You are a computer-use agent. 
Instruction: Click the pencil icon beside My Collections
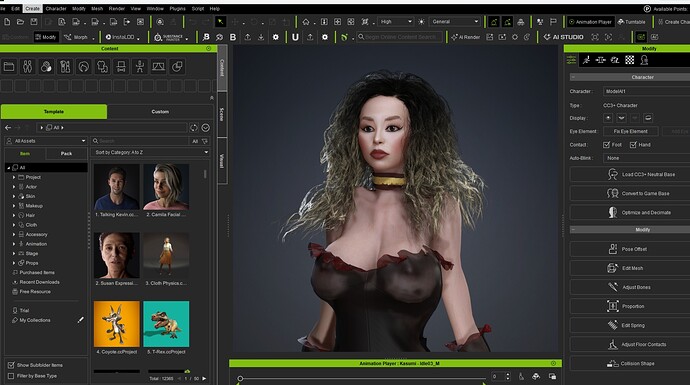[x=81, y=320]
